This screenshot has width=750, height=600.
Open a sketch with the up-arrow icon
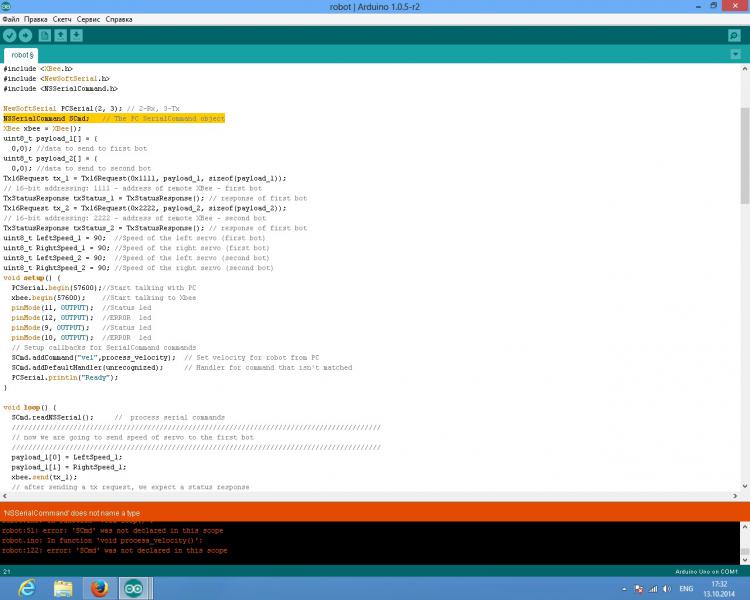tap(60, 35)
